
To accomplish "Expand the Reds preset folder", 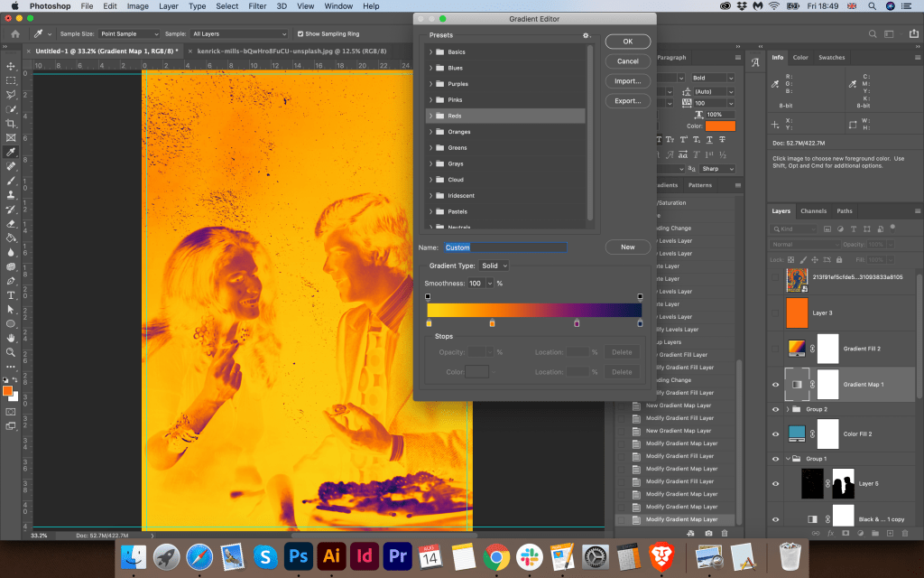I will coord(431,116).
